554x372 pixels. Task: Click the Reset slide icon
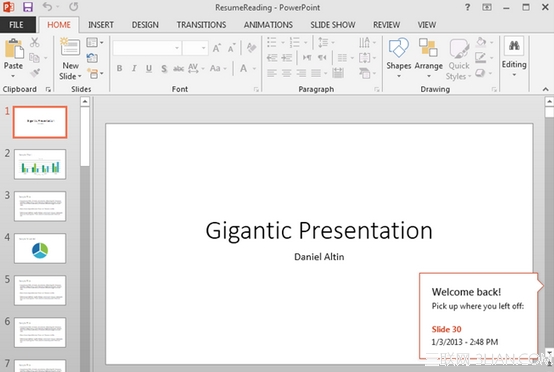click(92, 58)
